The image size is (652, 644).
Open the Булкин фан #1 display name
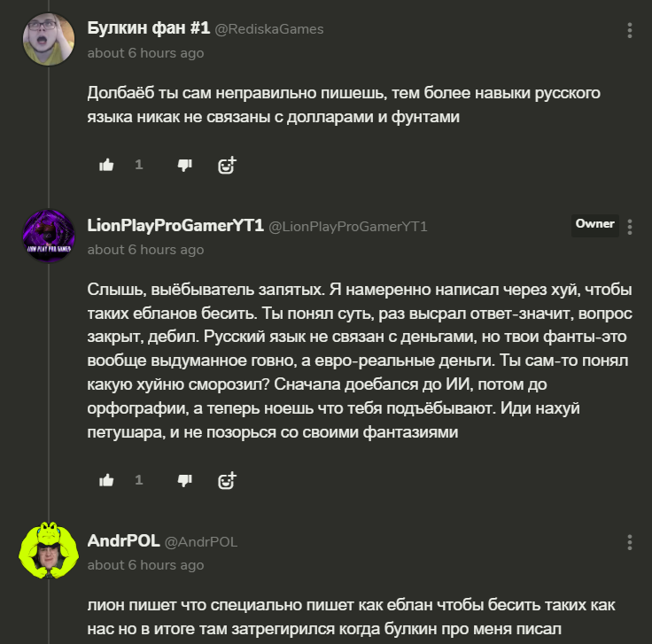[x=148, y=28]
